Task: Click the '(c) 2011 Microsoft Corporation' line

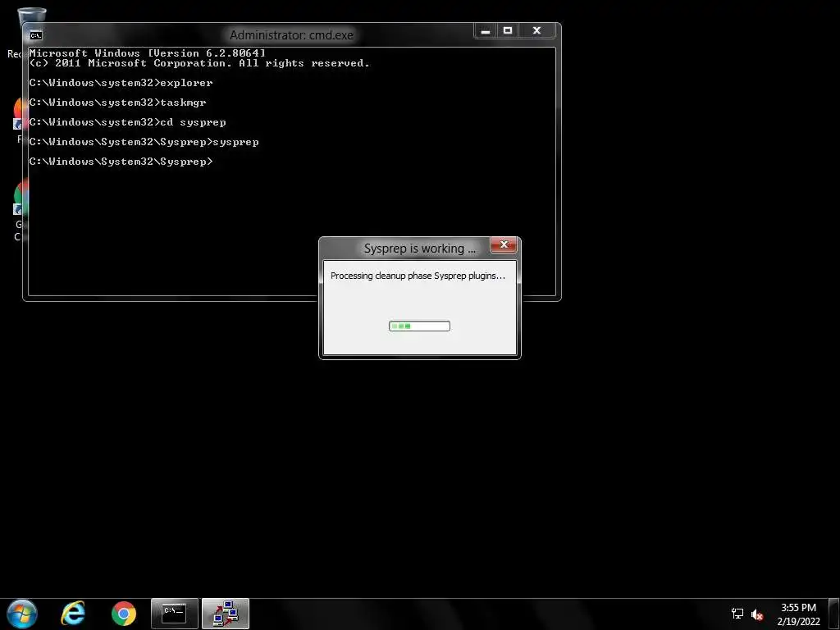Action: pos(199,63)
